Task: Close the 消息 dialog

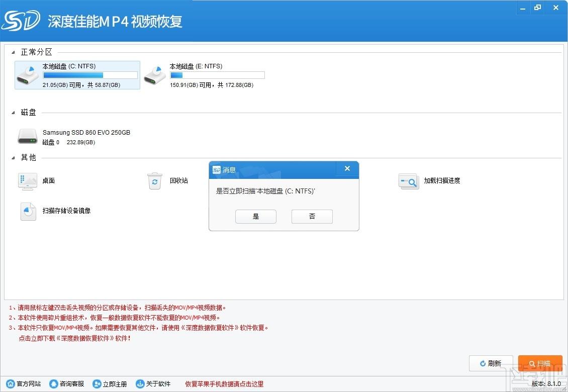Action: click(347, 168)
